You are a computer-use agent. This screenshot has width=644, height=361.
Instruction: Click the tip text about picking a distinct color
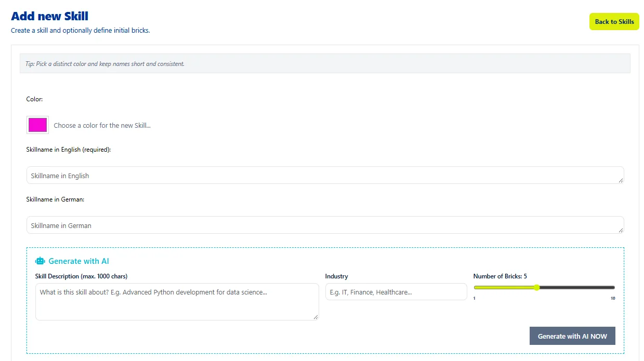pos(105,64)
